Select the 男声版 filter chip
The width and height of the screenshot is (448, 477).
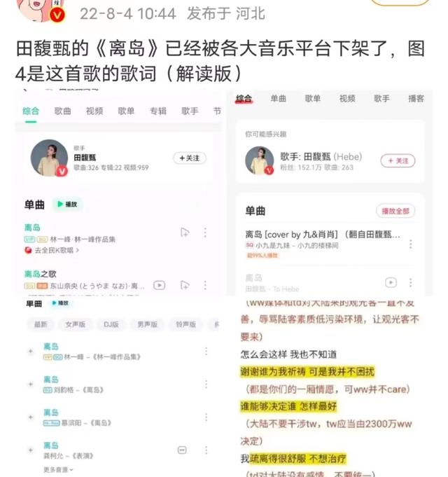tap(147, 324)
